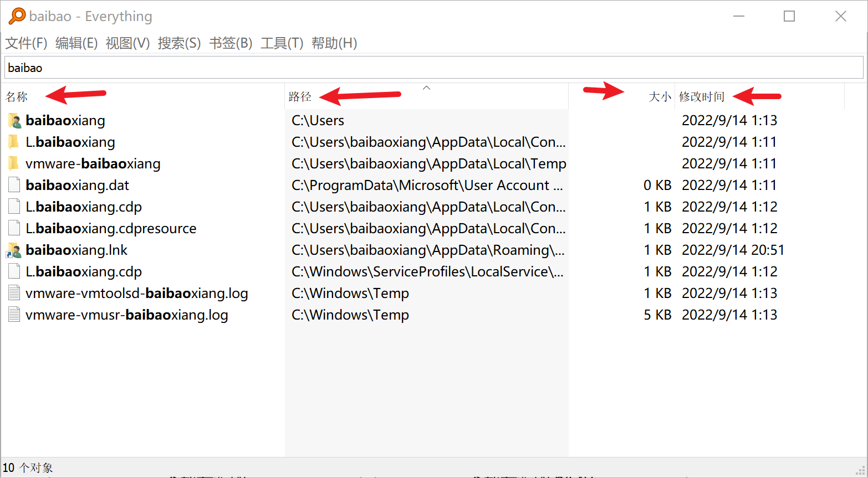
Task: Select the vmware-vmusr-baibaoxiang.log file name
Action: 127,315
